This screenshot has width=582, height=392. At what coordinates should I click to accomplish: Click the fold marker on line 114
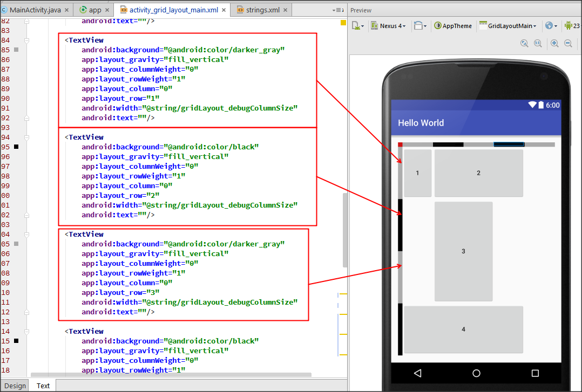tap(27, 332)
